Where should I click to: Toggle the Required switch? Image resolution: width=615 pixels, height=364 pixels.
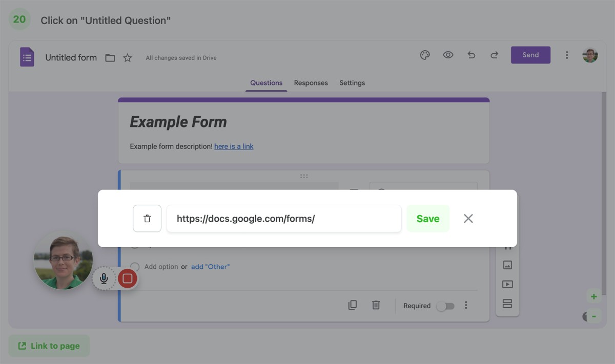[x=445, y=306]
